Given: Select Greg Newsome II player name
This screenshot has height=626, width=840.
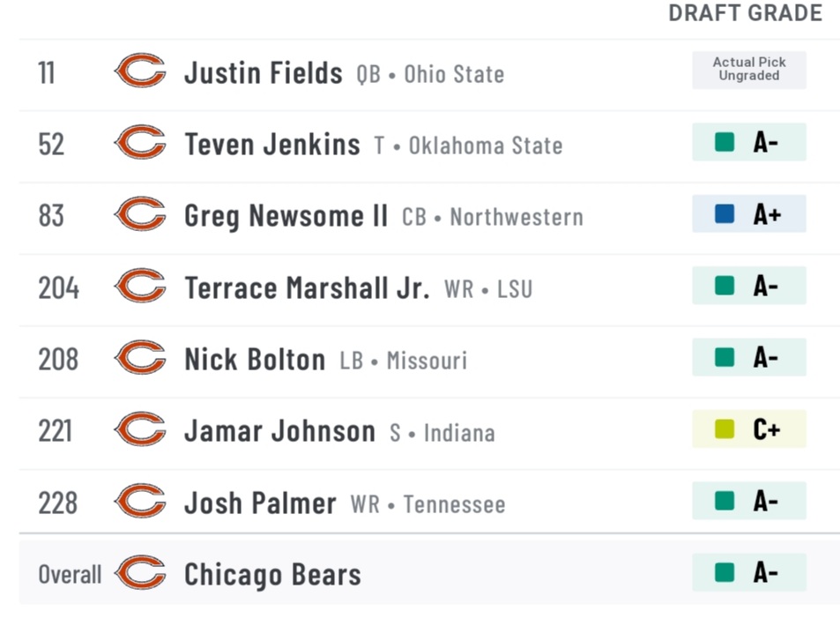Looking at the screenshot, I should point(286,217).
